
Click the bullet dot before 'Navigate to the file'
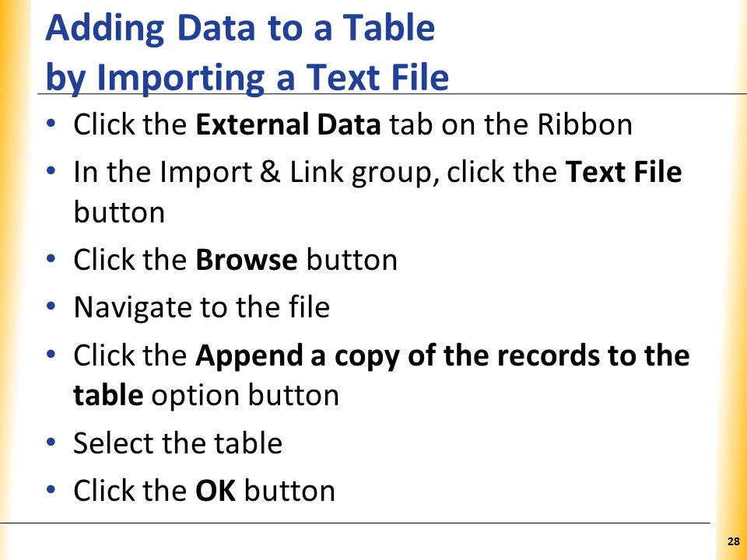(51, 307)
